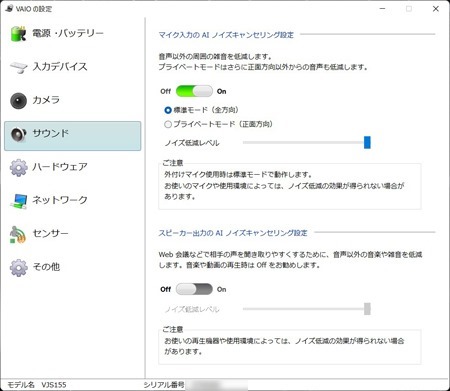The height and width of the screenshot is (391, 450).
Task: Click the camera lens icon
Action: (x=18, y=101)
